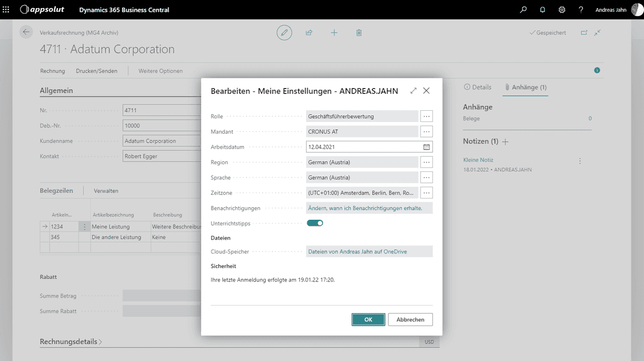This screenshot has height=361, width=644.
Task: Expand the dialog to full screen
Action: click(413, 91)
